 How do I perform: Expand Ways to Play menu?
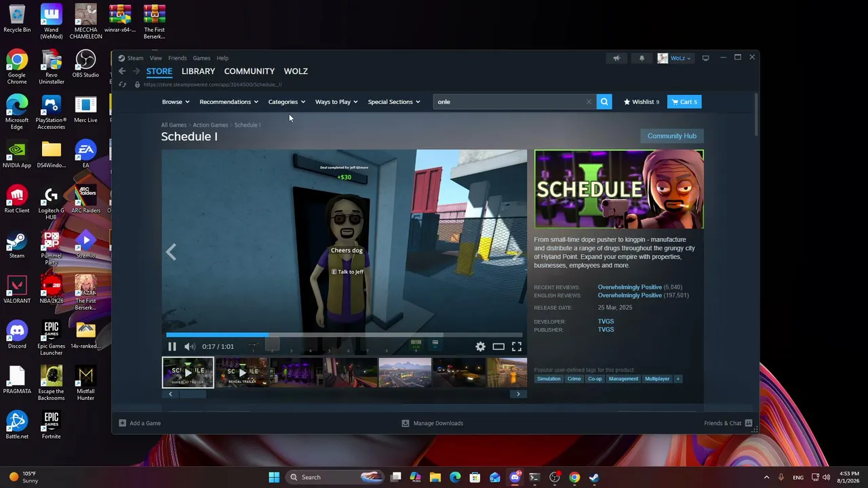tap(336, 102)
